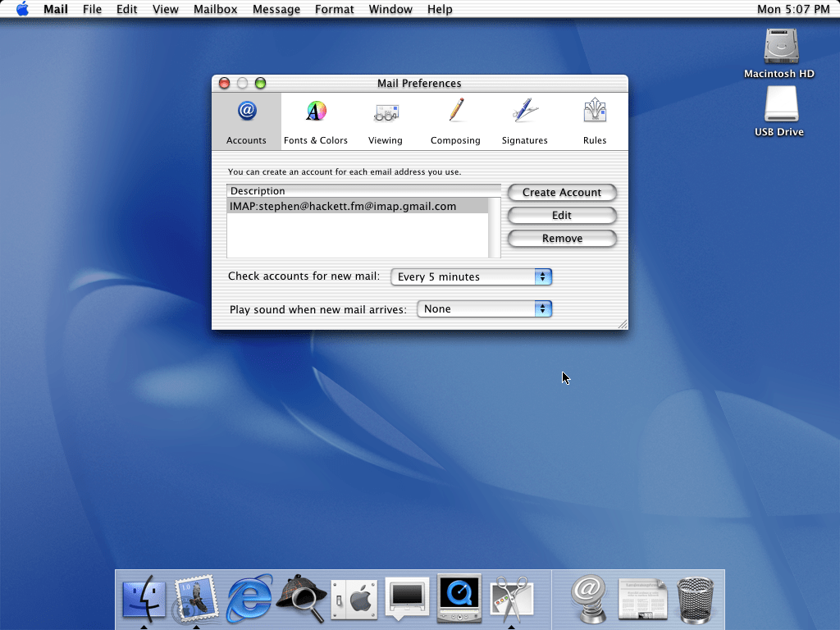840x630 pixels.
Task: Select the Accounts preferences pane
Action: 246,121
